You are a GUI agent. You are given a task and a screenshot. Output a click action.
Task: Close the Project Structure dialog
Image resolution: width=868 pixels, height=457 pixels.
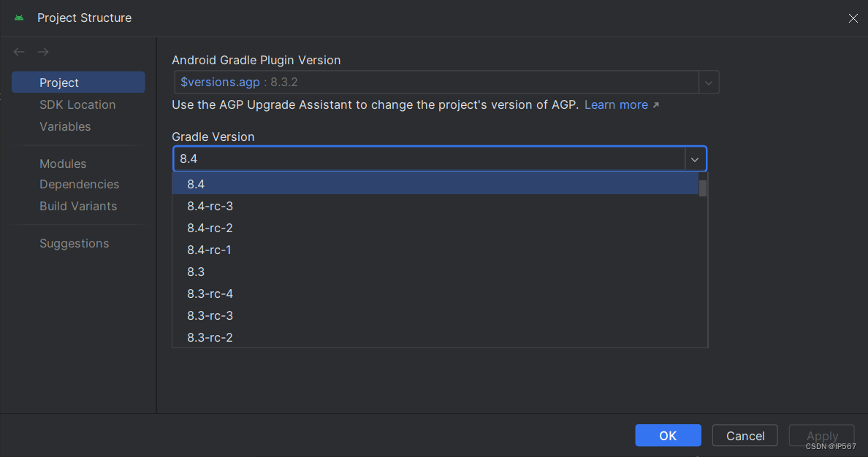tap(853, 18)
